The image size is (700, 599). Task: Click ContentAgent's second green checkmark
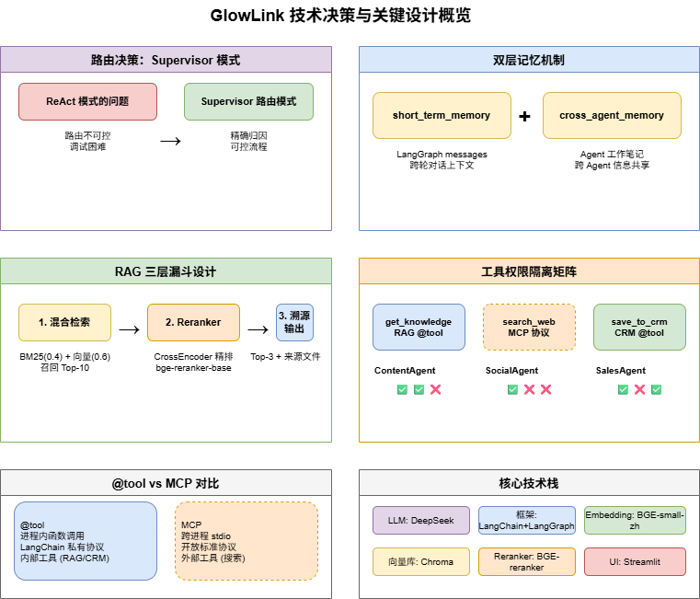click(419, 389)
